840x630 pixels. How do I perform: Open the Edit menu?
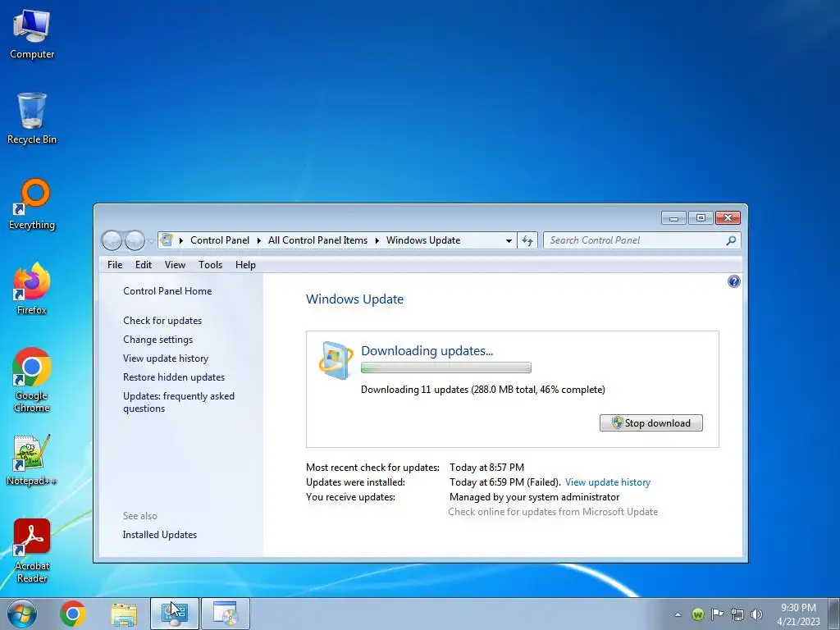pos(143,265)
